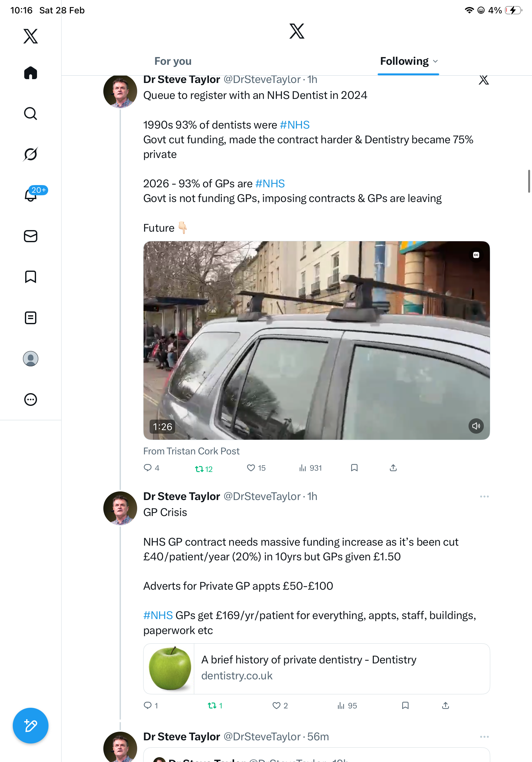
Task: Like the GP Crisis post
Action: click(276, 705)
